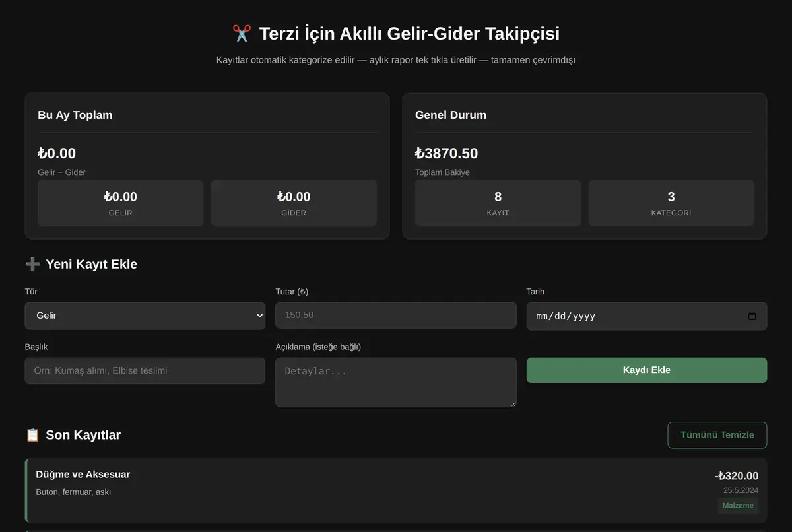Click the plus icon beside Yeni Kayıt Ekle
The width and height of the screenshot is (792, 532).
tap(32, 264)
